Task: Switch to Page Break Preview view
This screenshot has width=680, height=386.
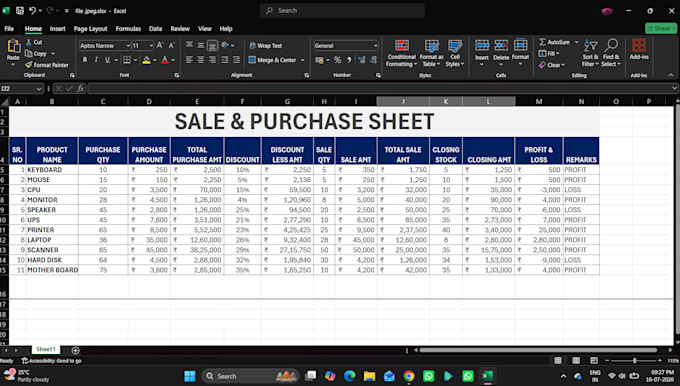Action: [x=594, y=360]
